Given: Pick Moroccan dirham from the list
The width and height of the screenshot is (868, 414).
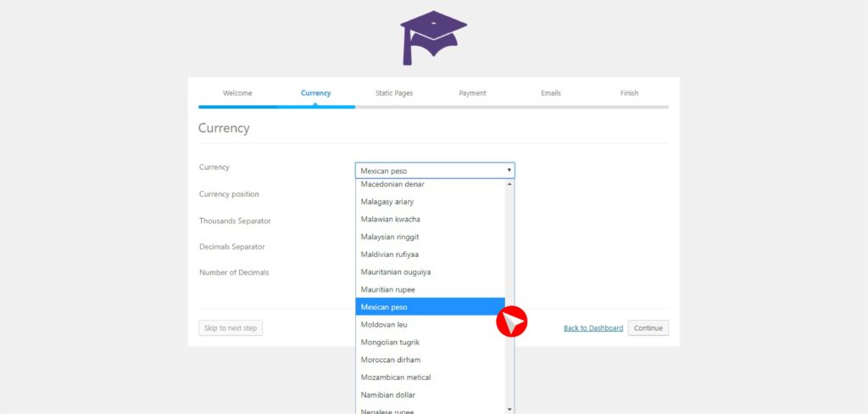Looking at the screenshot, I should [391, 360].
